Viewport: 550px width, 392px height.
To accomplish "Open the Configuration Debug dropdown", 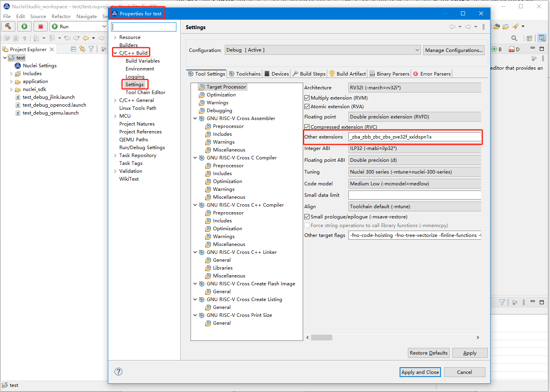I will click(323, 50).
